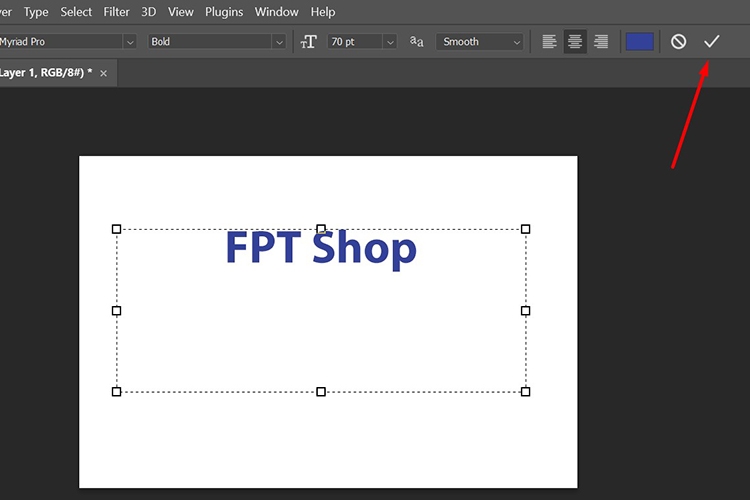The height and width of the screenshot is (500, 750).
Task: Open the Plugins menu
Action: point(224,12)
